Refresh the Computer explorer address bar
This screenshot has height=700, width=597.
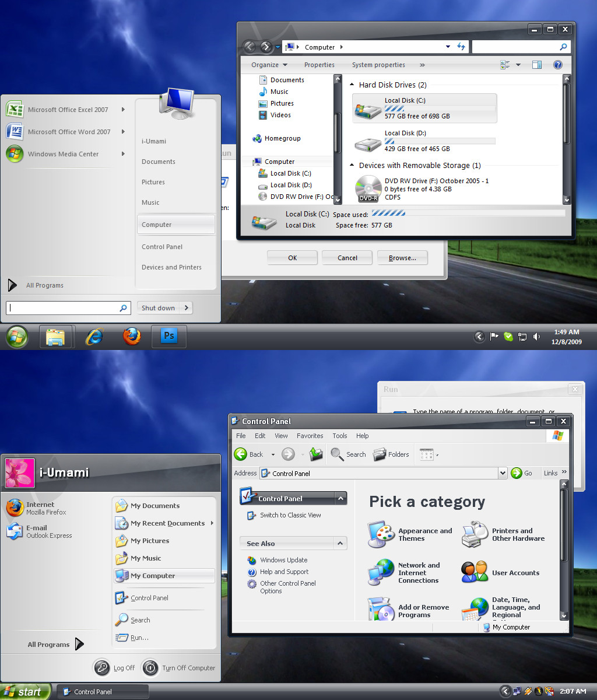(461, 47)
